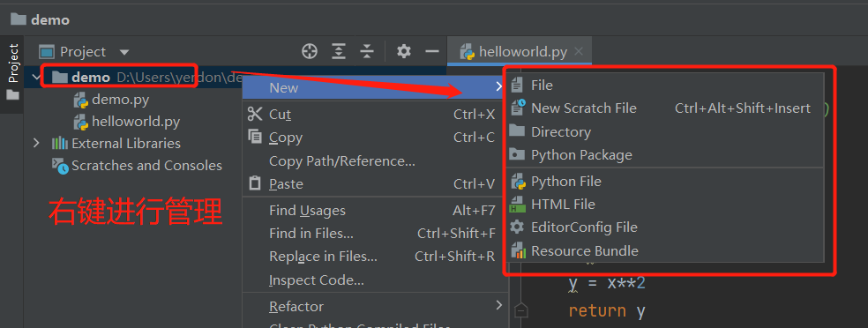
Task: Click the Python Package folder icon
Action: [x=517, y=154]
